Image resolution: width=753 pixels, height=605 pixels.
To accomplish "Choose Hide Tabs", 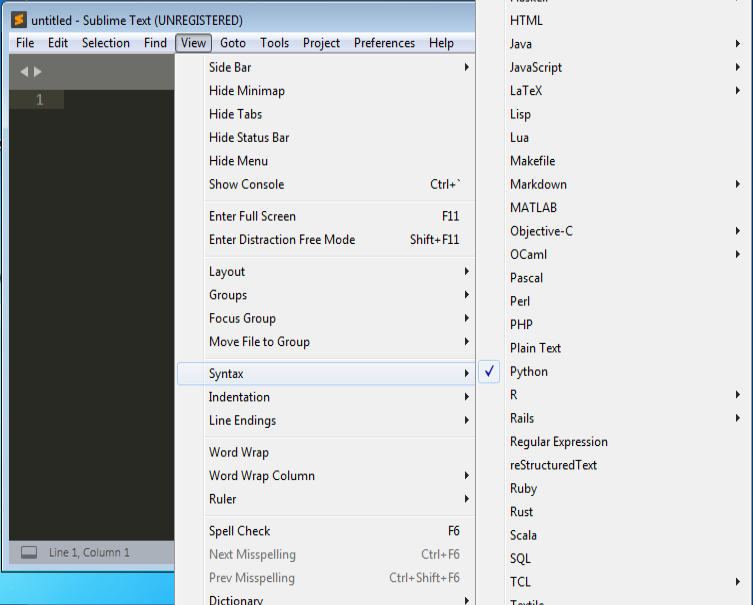I will (x=326, y=114).
